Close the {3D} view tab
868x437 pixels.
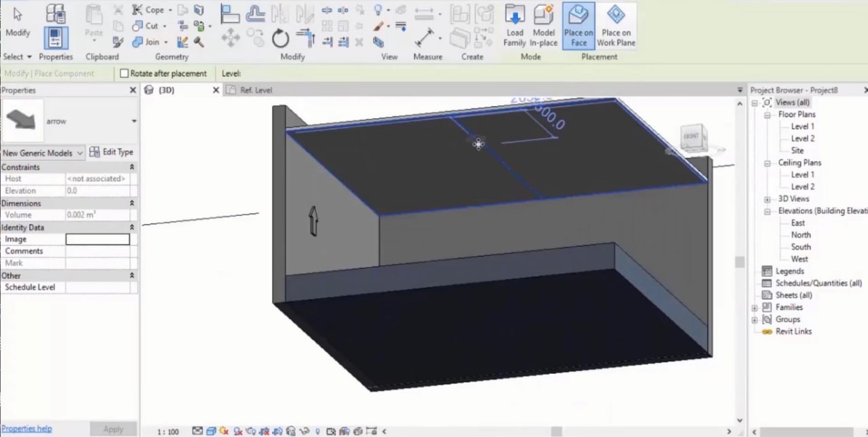(x=216, y=90)
